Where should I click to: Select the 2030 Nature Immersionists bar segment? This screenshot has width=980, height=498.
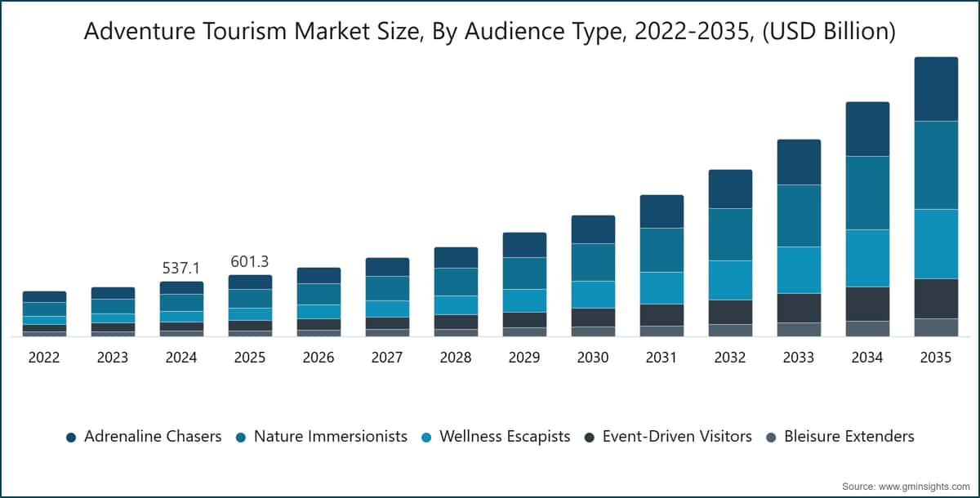(x=593, y=263)
